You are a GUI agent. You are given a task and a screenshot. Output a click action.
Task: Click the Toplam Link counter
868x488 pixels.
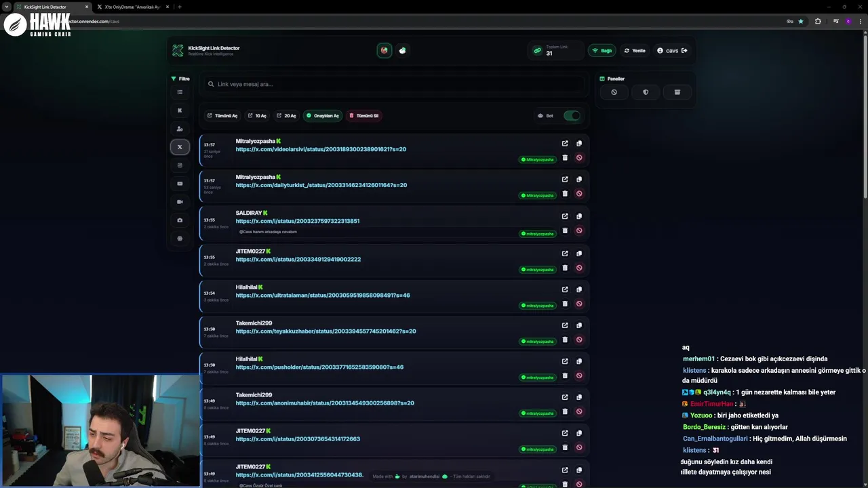click(556, 51)
